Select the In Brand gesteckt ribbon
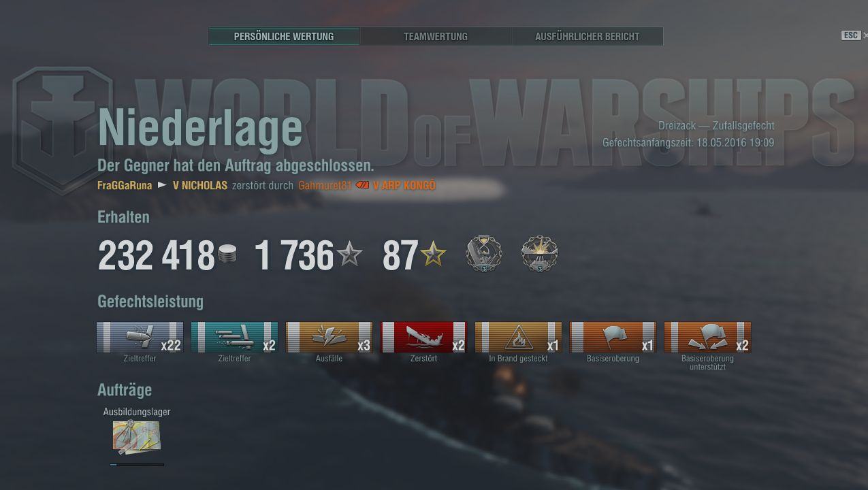This screenshot has height=490, width=868. click(518, 337)
